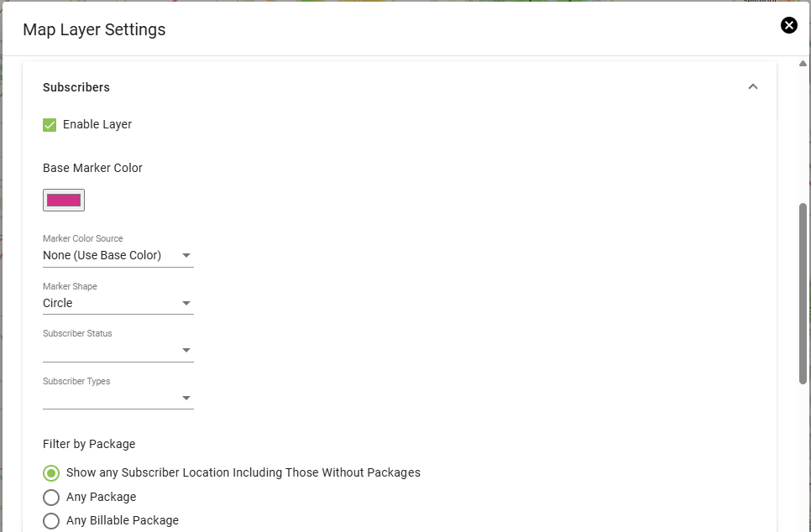Click the Filter by Package heading

(x=89, y=444)
